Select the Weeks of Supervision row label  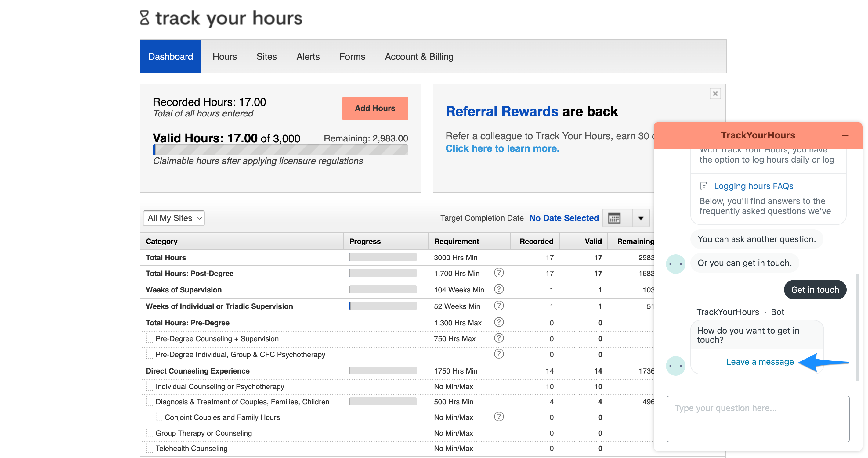click(x=184, y=290)
